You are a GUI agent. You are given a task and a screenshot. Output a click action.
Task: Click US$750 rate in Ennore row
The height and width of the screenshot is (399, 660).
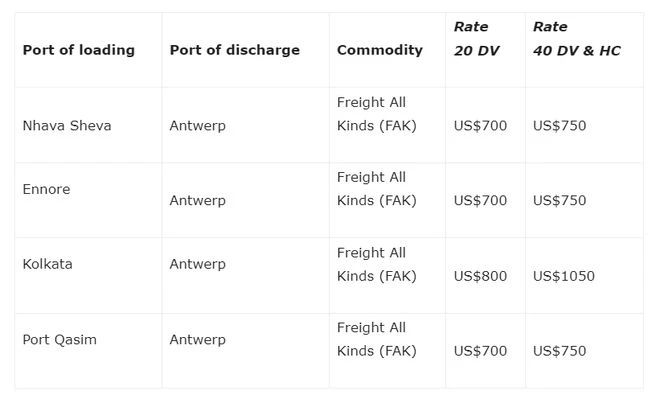point(559,200)
